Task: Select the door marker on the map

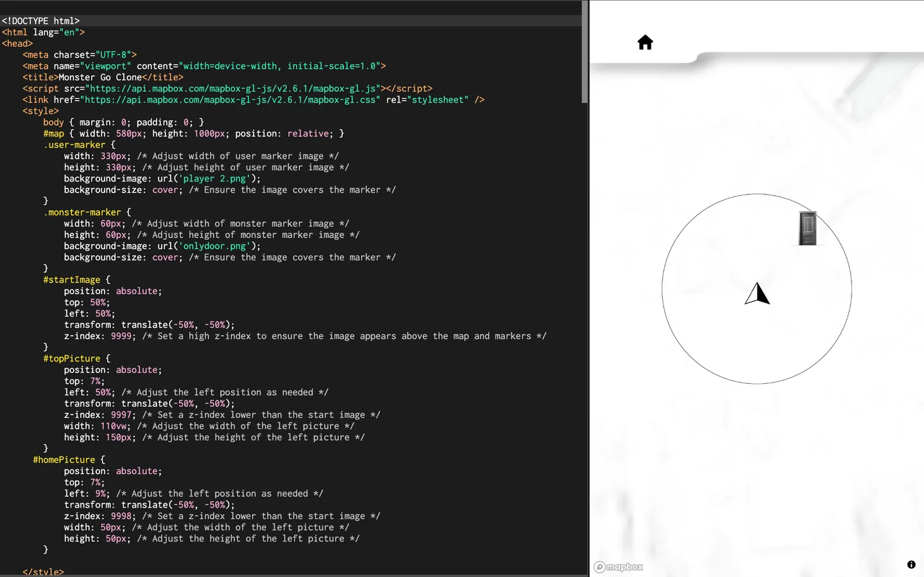Action: 808,227
